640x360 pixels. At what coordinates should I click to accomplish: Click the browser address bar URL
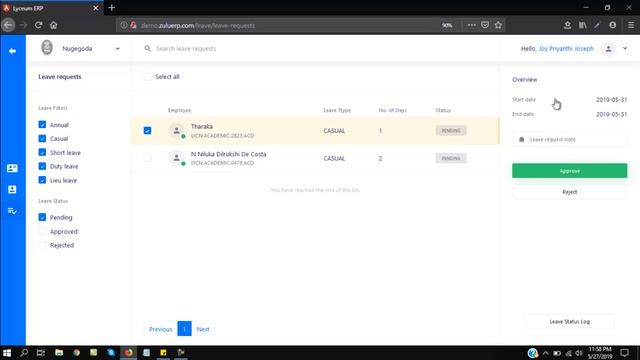click(x=198, y=25)
